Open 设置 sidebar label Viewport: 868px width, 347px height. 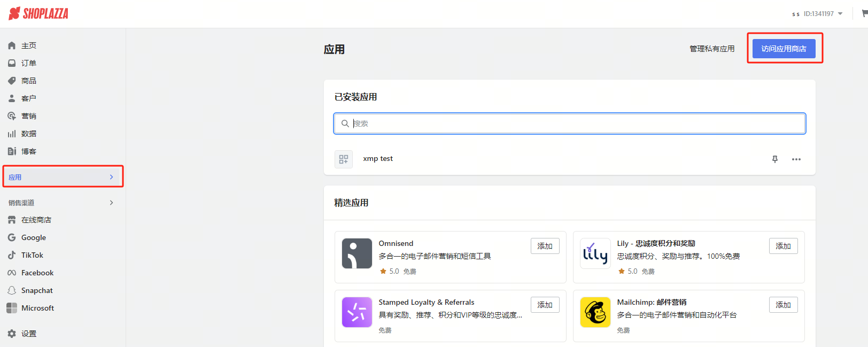coord(29,334)
